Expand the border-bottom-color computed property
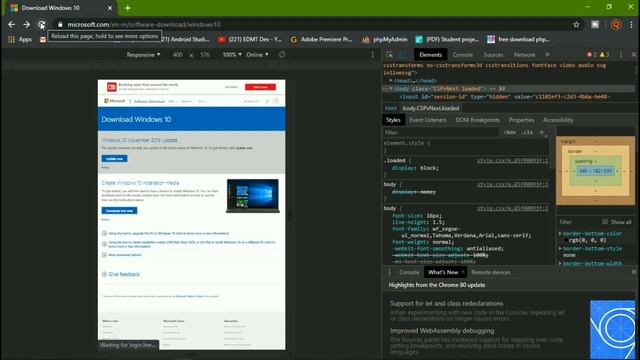640x360 pixels. [560, 233]
